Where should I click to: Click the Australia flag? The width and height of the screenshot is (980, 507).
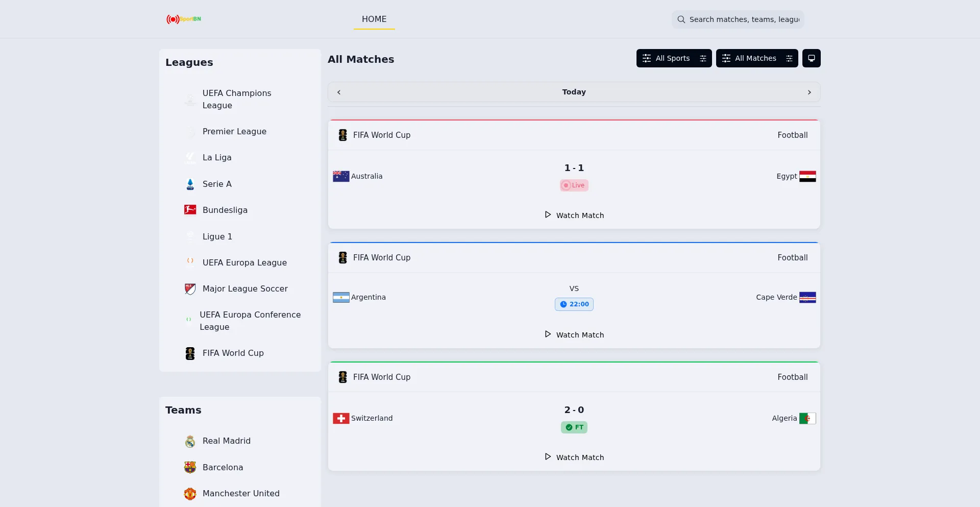[x=341, y=176]
